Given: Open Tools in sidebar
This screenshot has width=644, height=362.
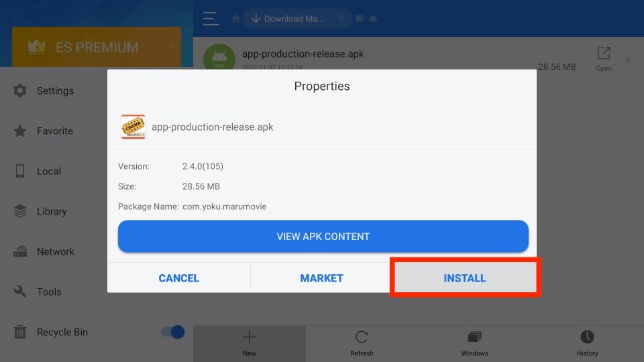Looking at the screenshot, I should pos(49,292).
